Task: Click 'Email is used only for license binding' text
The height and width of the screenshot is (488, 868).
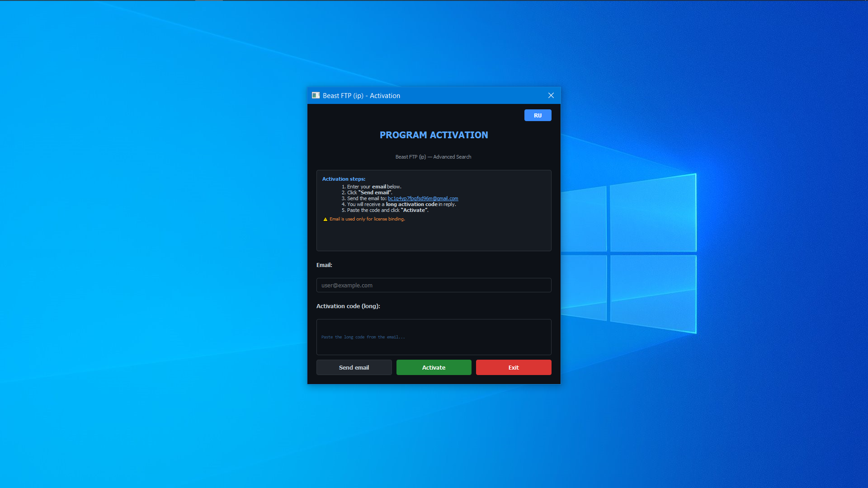Action: (x=367, y=219)
